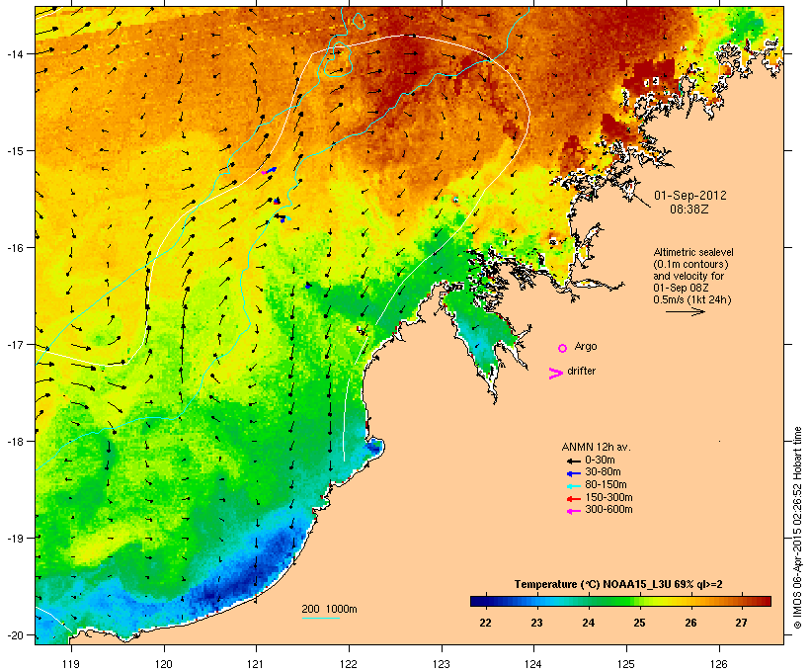Viewport: 810px width, 672px height.
Task: Click the 0.5m/s (1kt 24h) label
Action: coord(692,299)
